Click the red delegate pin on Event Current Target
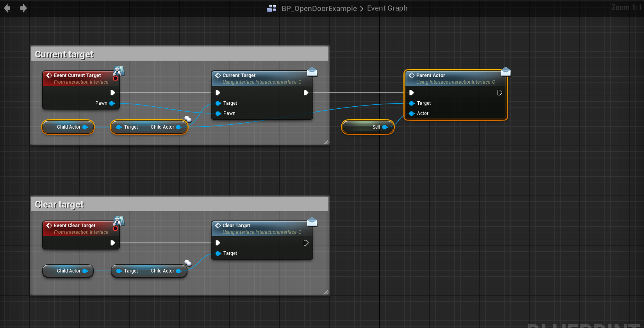The height and width of the screenshot is (328, 644). pyautogui.click(x=115, y=79)
